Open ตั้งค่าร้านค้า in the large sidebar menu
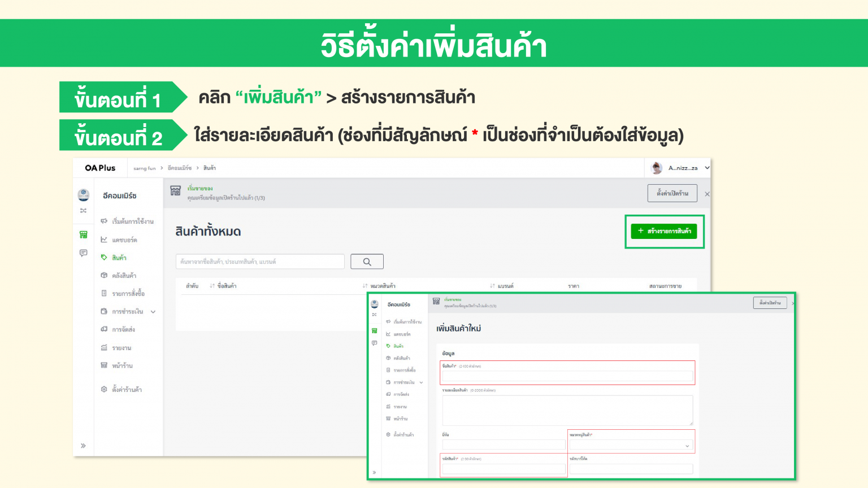Screen dimensions: 868x488 pos(127,390)
